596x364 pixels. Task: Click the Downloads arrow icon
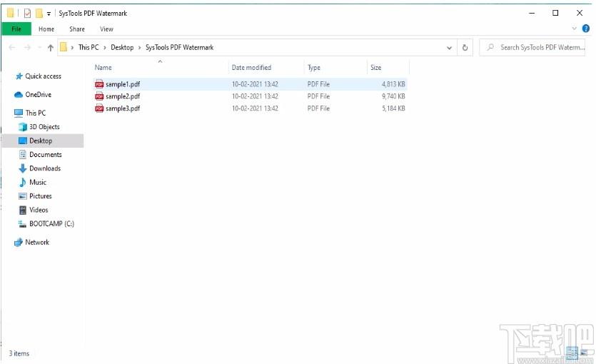(x=23, y=168)
